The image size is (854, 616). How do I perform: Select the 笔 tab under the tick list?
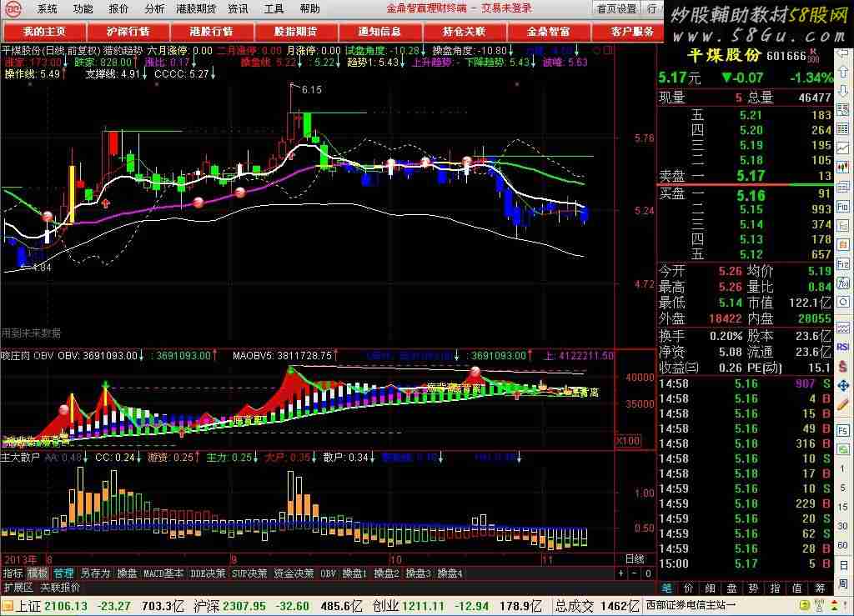666,588
